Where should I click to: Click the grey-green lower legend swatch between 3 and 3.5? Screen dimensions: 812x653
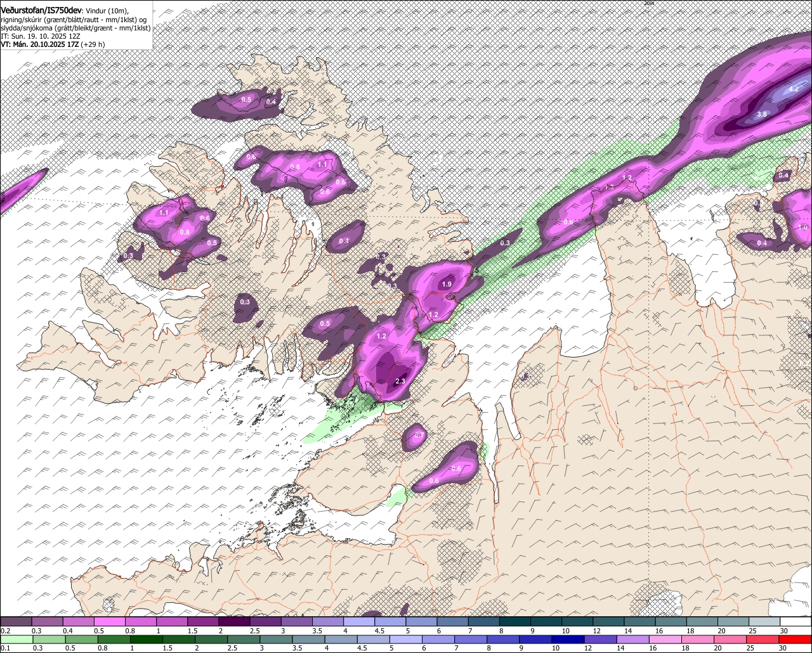pyautogui.click(x=276, y=640)
